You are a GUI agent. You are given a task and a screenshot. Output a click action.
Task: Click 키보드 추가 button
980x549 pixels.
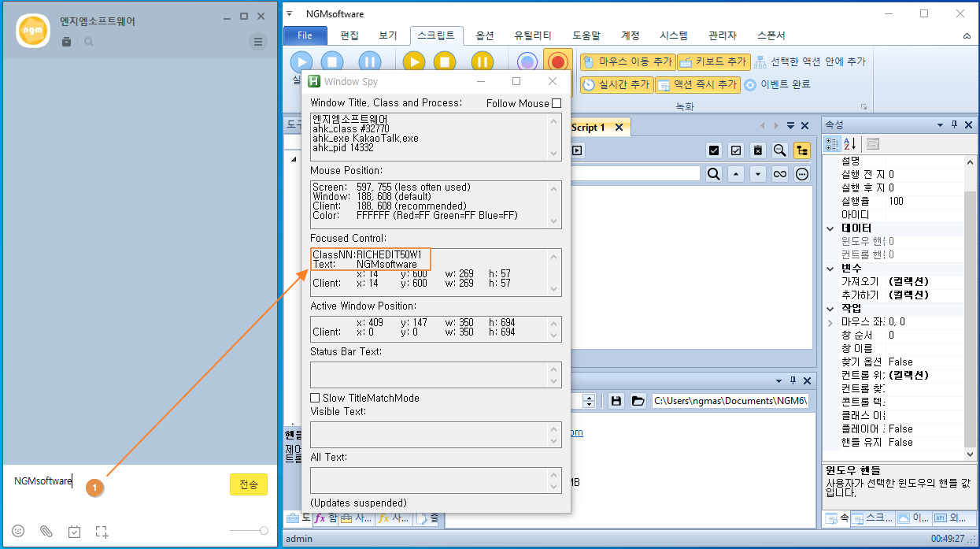713,61
